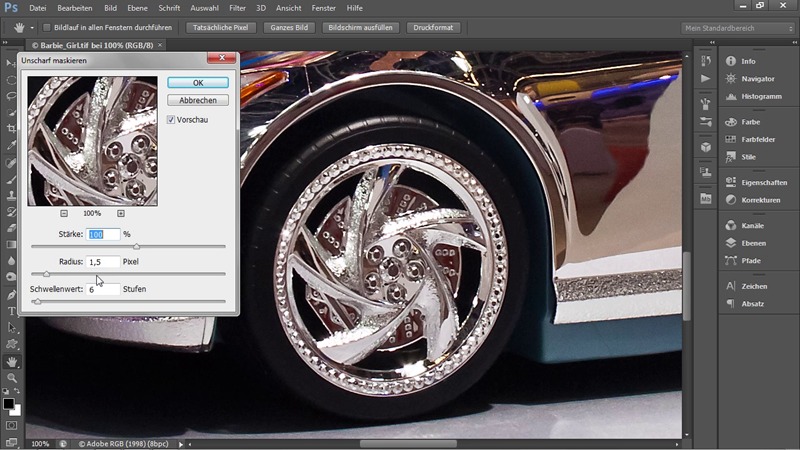This screenshot has height=450, width=800.
Task: Open the Datei menu
Action: pos(38,8)
